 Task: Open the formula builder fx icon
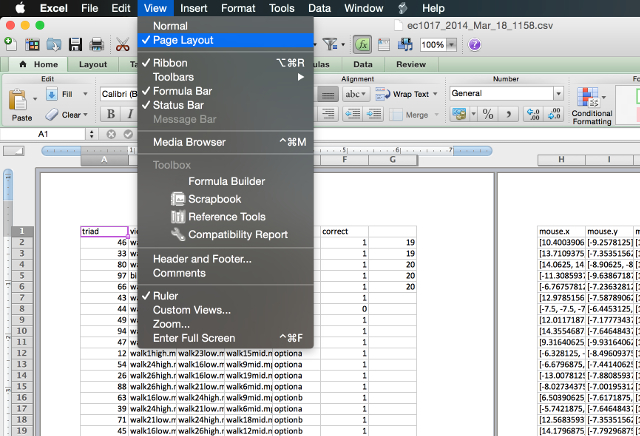(362, 44)
